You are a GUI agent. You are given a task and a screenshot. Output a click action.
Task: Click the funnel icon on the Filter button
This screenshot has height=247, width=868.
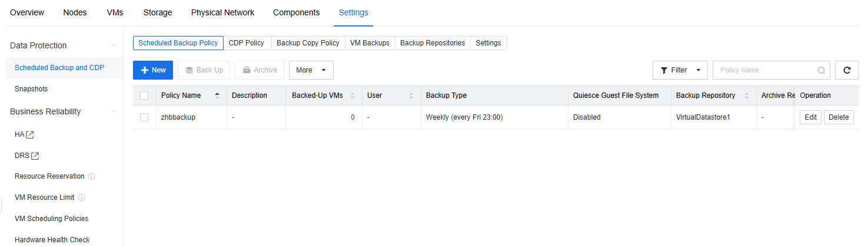[664, 70]
